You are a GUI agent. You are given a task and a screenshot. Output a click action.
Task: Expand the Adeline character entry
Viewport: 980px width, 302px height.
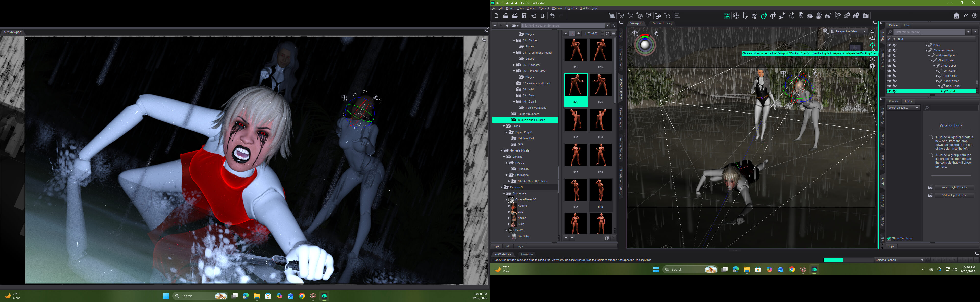(x=509, y=206)
